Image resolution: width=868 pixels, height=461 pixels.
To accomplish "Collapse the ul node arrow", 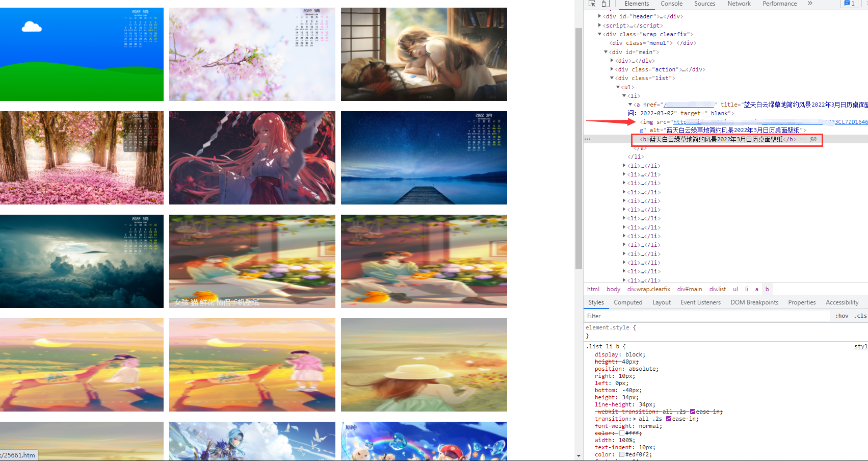I will pyautogui.click(x=618, y=87).
